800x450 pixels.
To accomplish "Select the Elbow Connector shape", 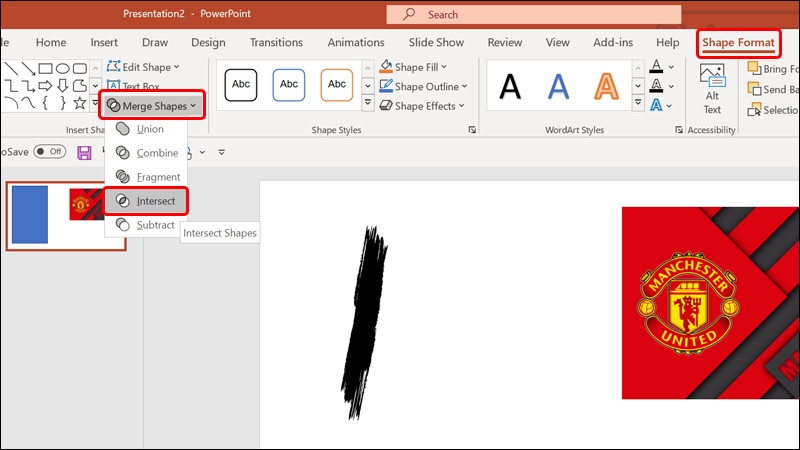I will point(11,85).
